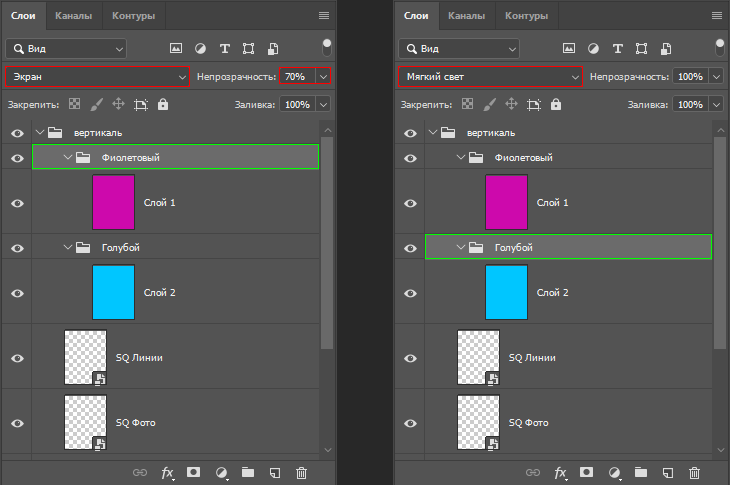
Task: Select cyan Слой 2 thumbnail, right panel
Action: point(507,292)
